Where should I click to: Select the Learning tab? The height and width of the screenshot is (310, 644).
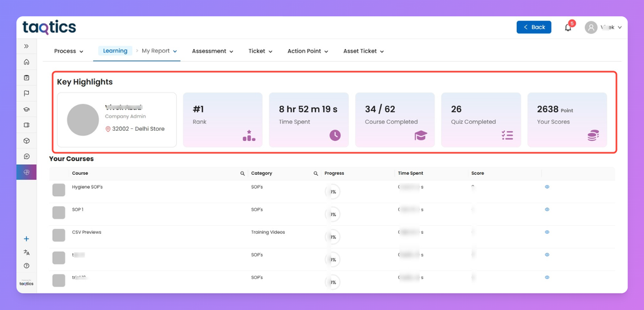tap(115, 51)
